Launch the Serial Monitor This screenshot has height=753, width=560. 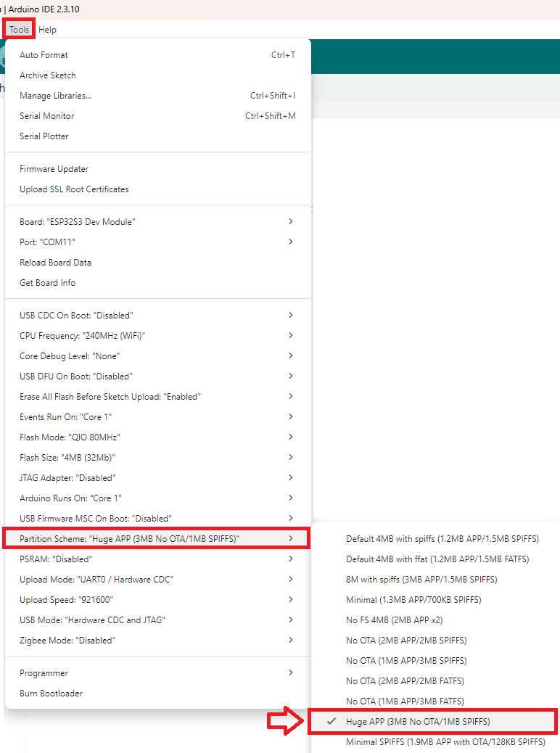pyautogui.click(x=157, y=116)
